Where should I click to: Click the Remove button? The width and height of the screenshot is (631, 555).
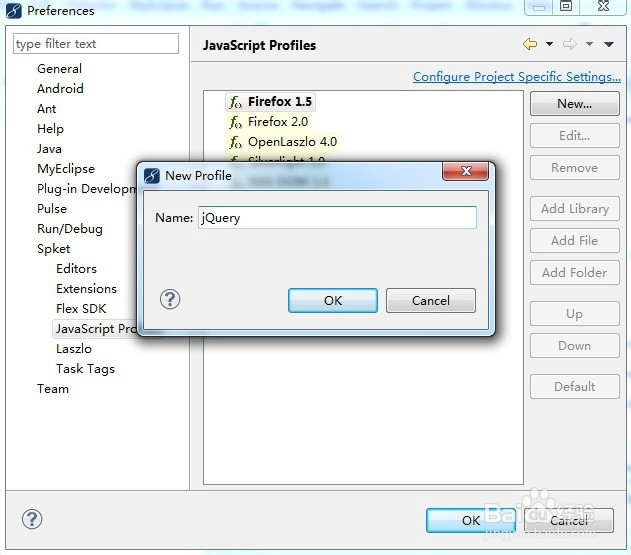[575, 167]
